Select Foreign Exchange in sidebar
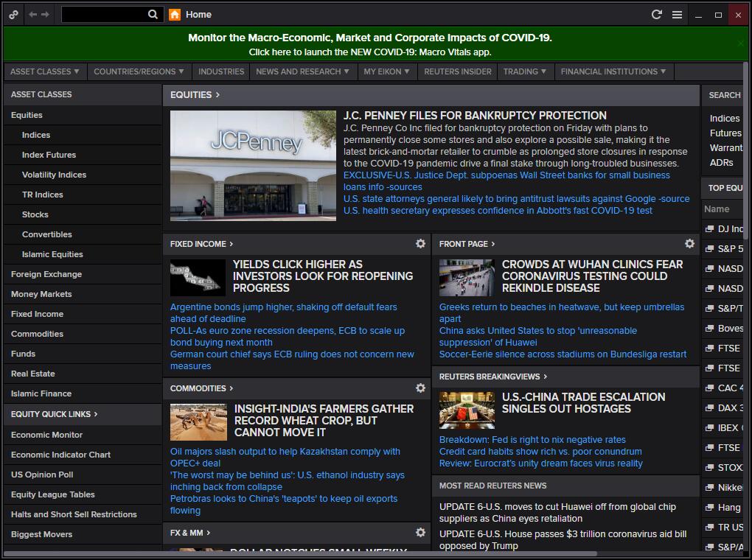 point(46,274)
